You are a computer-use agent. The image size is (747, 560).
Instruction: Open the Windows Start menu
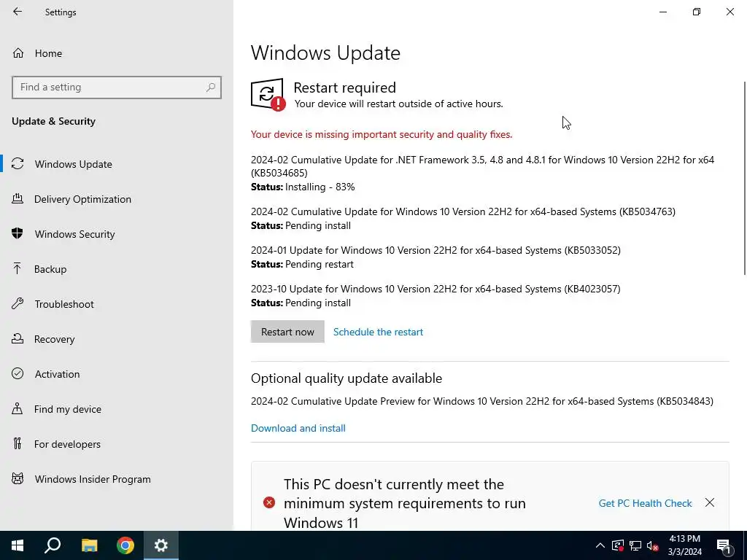pyautogui.click(x=18, y=545)
